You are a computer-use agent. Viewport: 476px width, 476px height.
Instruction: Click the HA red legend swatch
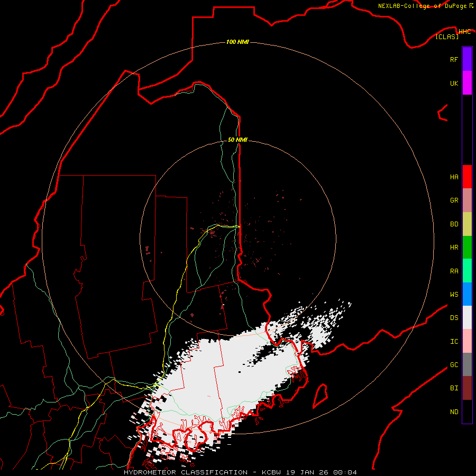pyautogui.click(x=467, y=177)
